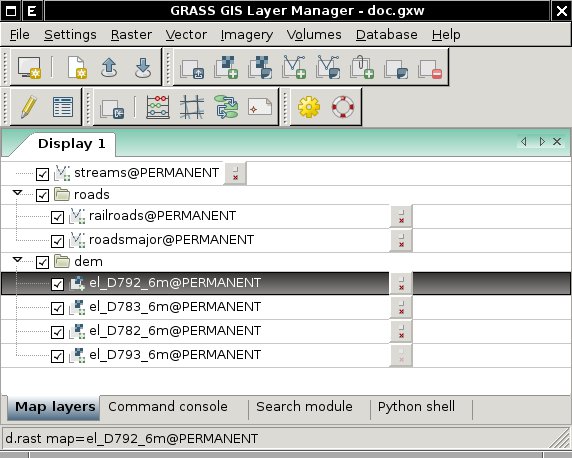
Task: Open the Settings menu
Action: click(70, 35)
